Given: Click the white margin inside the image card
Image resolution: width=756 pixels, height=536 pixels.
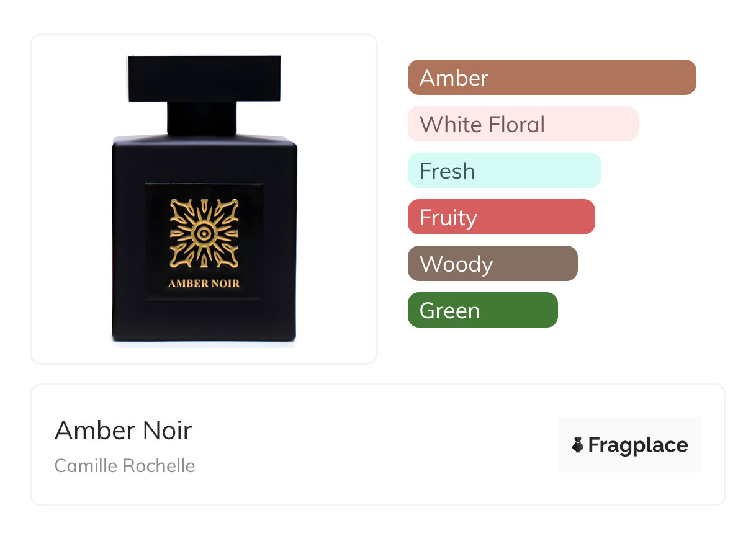Looking at the screenshot, I should point(71,199).
